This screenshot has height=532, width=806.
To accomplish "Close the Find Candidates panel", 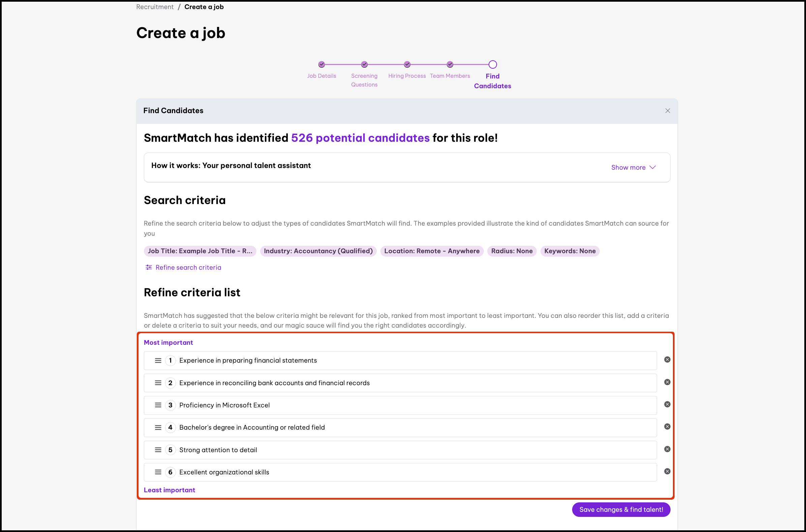I will 668,110.
